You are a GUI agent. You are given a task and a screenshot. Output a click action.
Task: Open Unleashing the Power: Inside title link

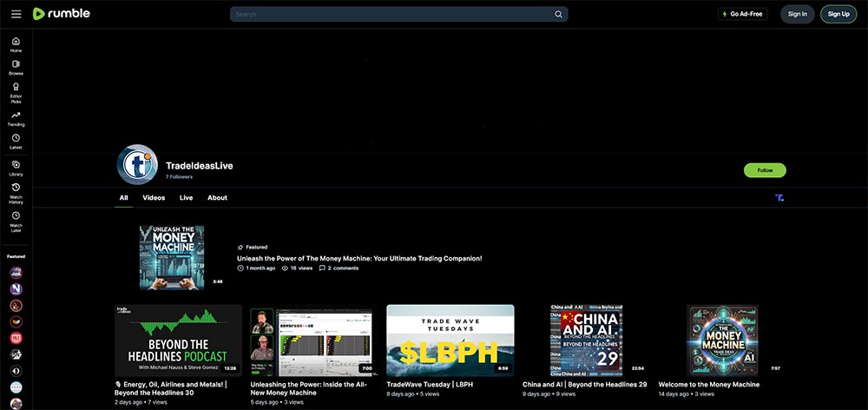pyautogui.click(x=308, y=388)
